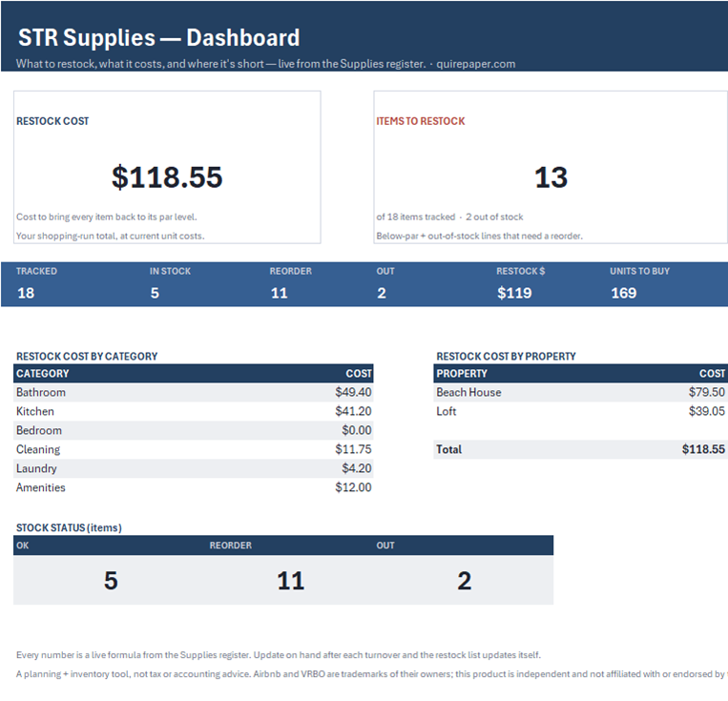Click 'Below-par + out-of-stock lines' note
This screenshot has width=728, height=701.
480,236
